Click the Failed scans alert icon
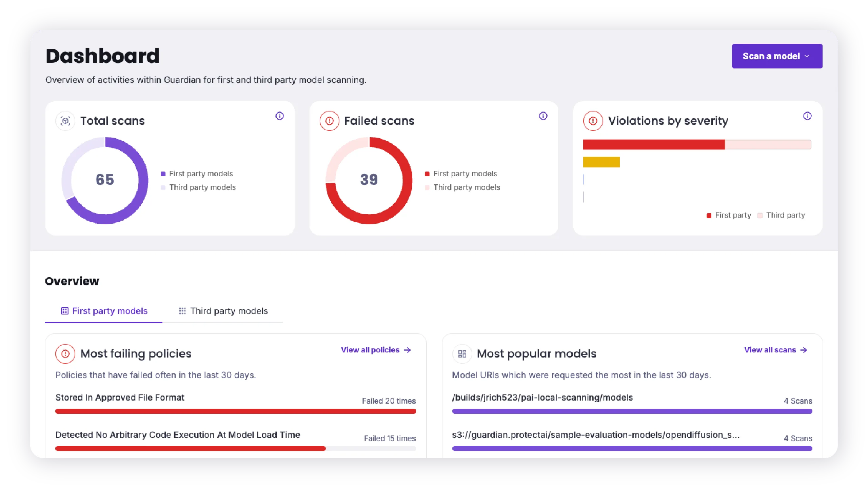The height and width of the screenshot is (488, 868). [x=329, y=121]
